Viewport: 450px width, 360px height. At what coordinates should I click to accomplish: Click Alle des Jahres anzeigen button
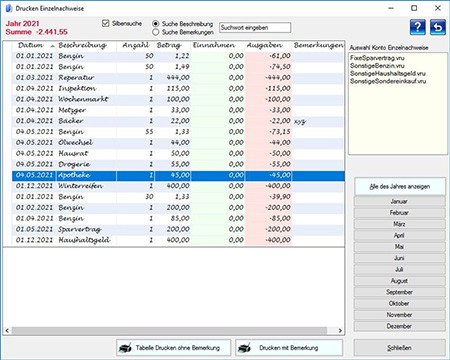point(400,186)
